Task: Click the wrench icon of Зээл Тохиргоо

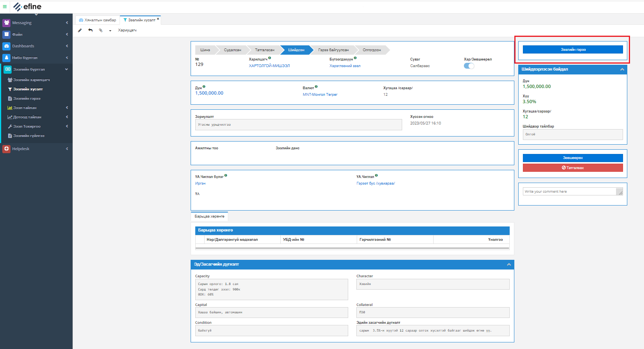Action: click(x=10, y=126)
